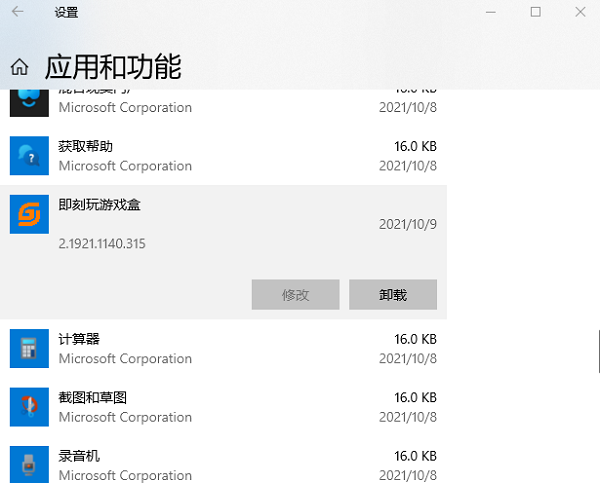Select the 截图和草图 app icon
This screenshot has height=483, width=600.
coord(29,407)
